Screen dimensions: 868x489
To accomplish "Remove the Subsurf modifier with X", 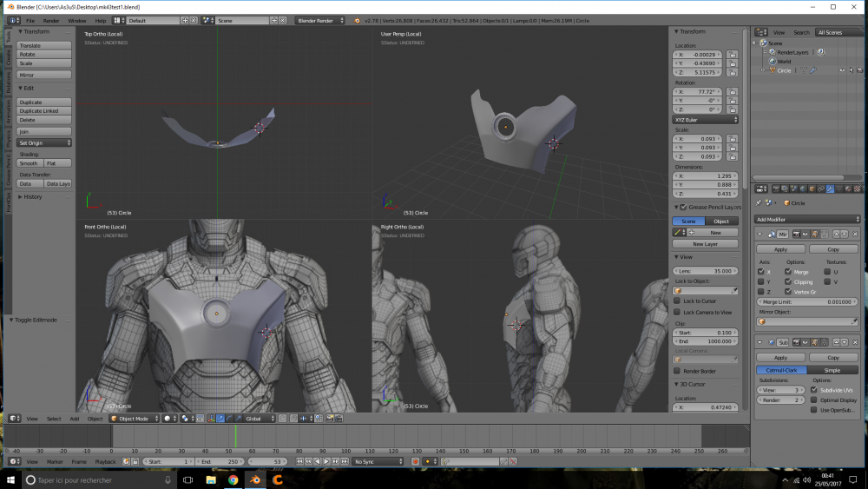I will tap(855, 342).
